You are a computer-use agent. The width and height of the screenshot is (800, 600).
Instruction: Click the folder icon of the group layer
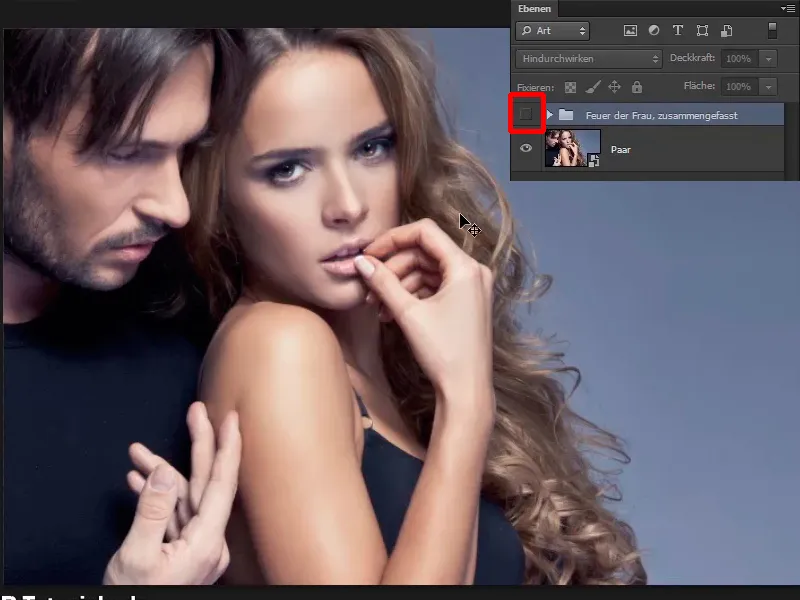tap(566, 115)
